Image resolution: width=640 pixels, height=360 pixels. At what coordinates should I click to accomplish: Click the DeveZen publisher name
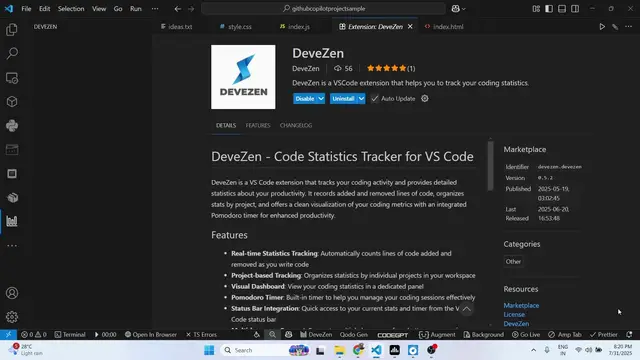[x=306, y=69]
